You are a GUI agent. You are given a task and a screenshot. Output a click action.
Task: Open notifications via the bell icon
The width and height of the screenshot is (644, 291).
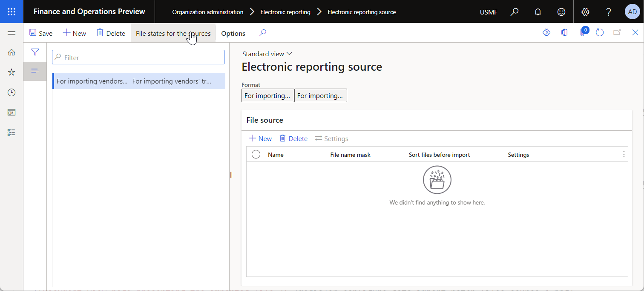[x=538, y=12]
